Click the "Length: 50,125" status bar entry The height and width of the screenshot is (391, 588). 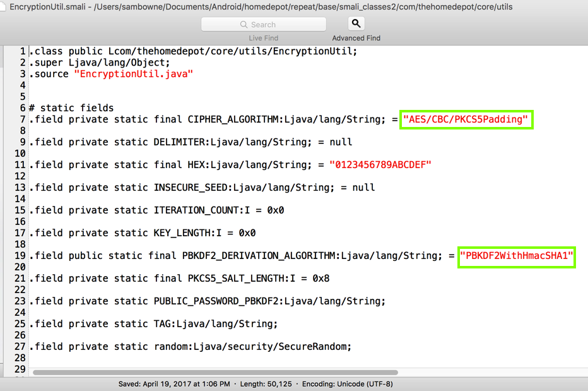pyautogui.click(x=266, y=384)
